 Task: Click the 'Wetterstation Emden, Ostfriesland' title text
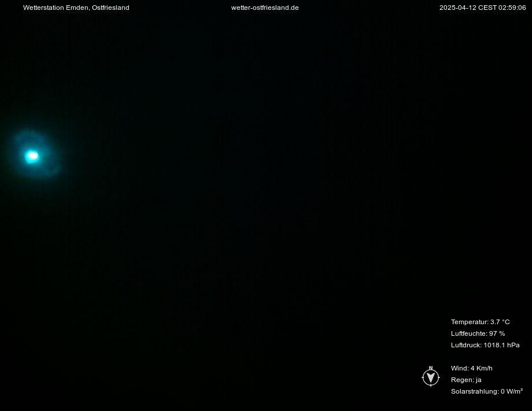76,8
